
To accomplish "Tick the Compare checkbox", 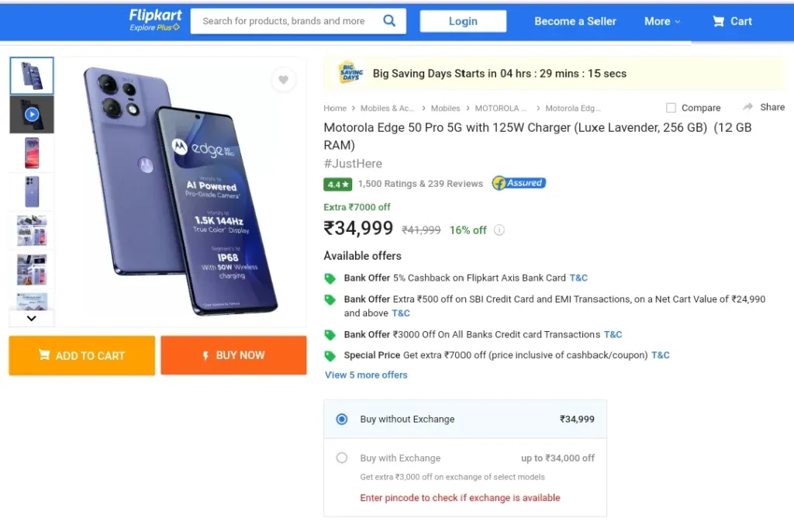I will click(671, 108).
